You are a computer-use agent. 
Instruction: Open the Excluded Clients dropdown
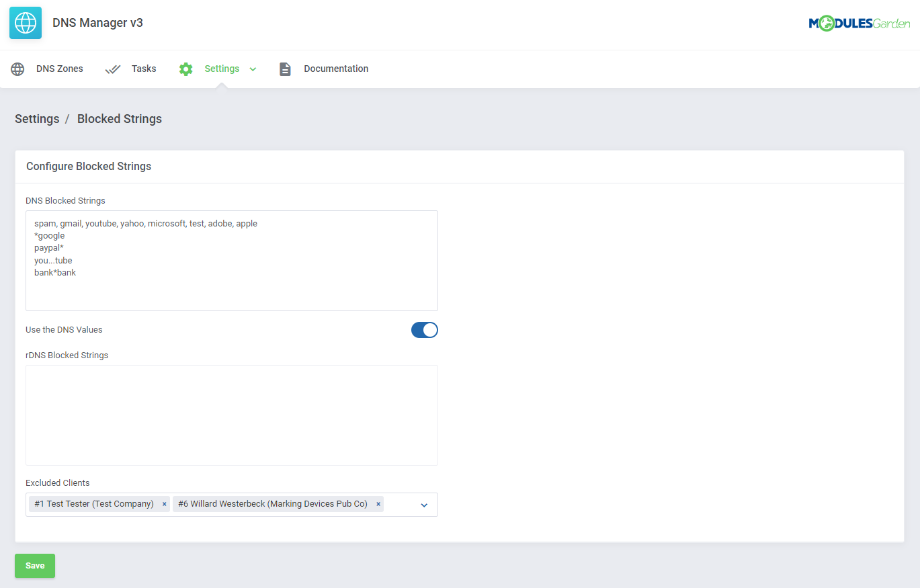[423, 504]
